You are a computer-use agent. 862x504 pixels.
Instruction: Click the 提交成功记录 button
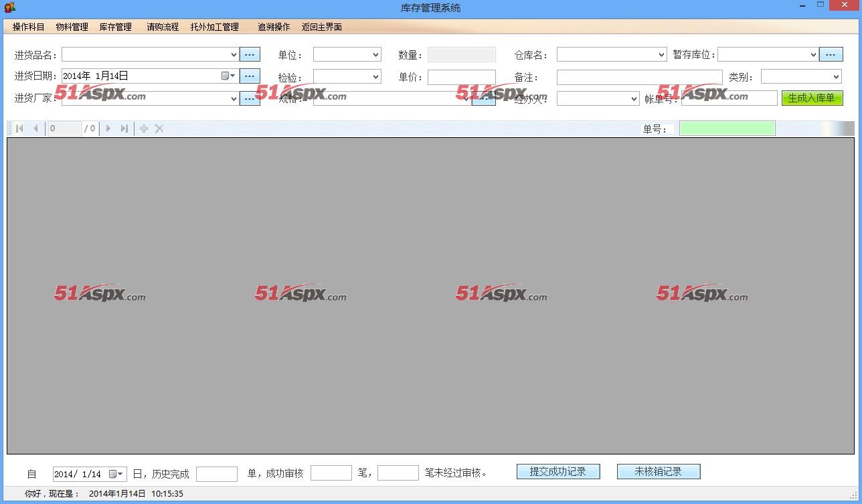pos(558,472)
